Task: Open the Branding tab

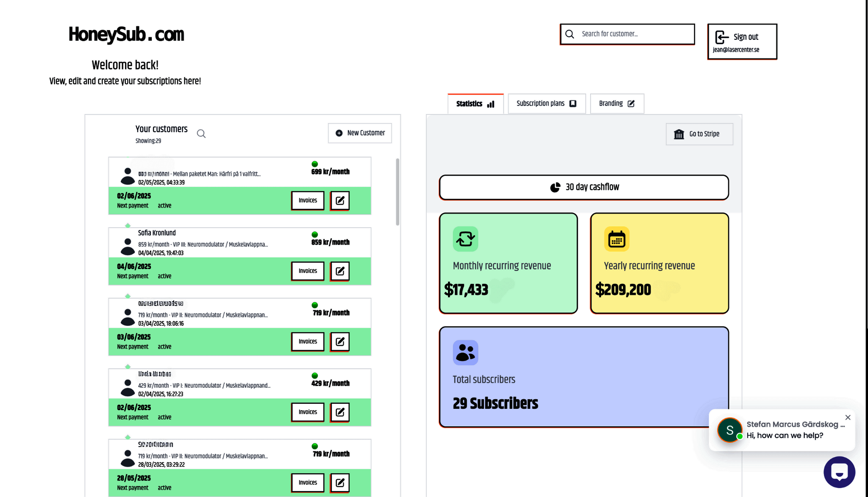Action: [617, 104]
